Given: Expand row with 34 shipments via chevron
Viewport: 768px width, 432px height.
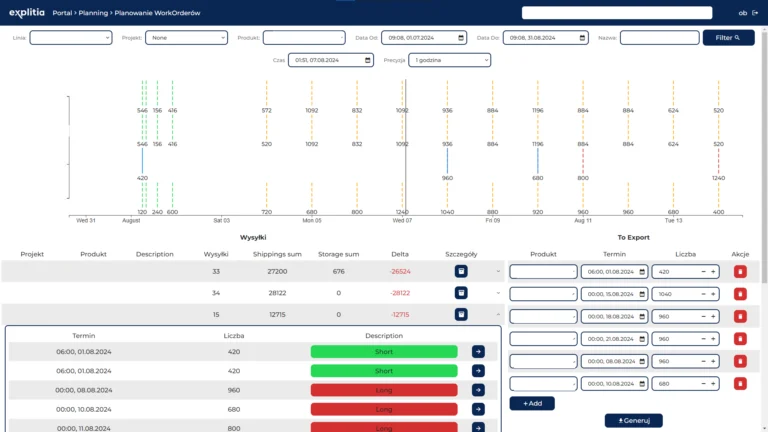Looking at the screenshot, I should pos(498,293).
